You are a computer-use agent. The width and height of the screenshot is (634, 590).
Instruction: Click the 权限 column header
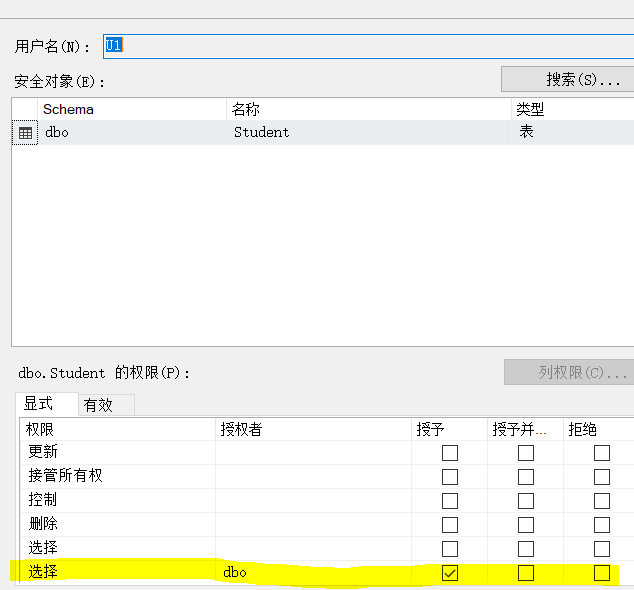point(117,429)
